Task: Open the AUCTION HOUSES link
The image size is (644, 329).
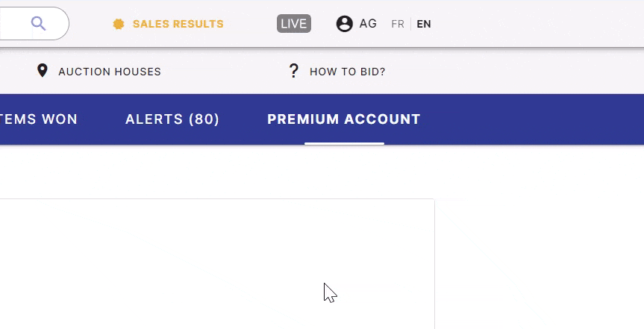Action: [110, 72]
